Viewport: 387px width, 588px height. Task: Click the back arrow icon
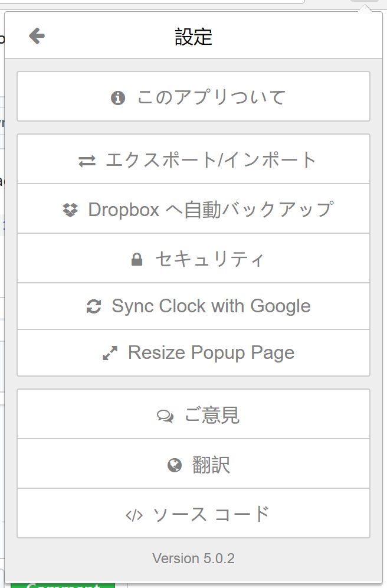pos(37,37)
